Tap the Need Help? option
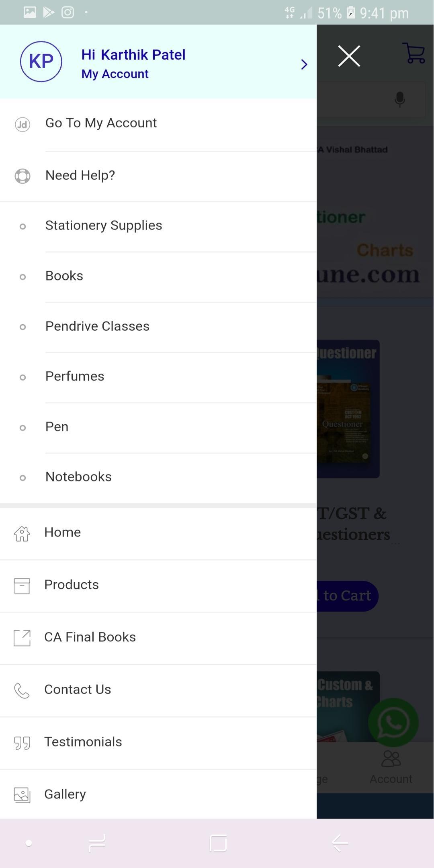434x868 pixels. [80, 176]
